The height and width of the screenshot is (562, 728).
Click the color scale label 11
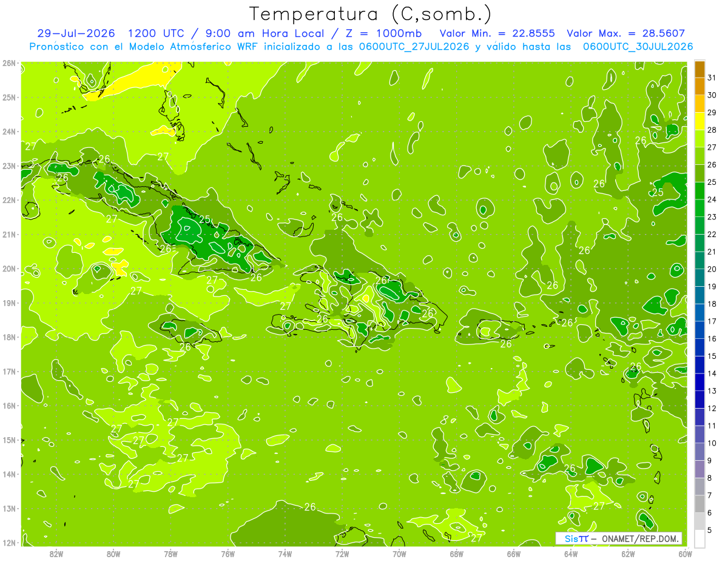point(712,426)
